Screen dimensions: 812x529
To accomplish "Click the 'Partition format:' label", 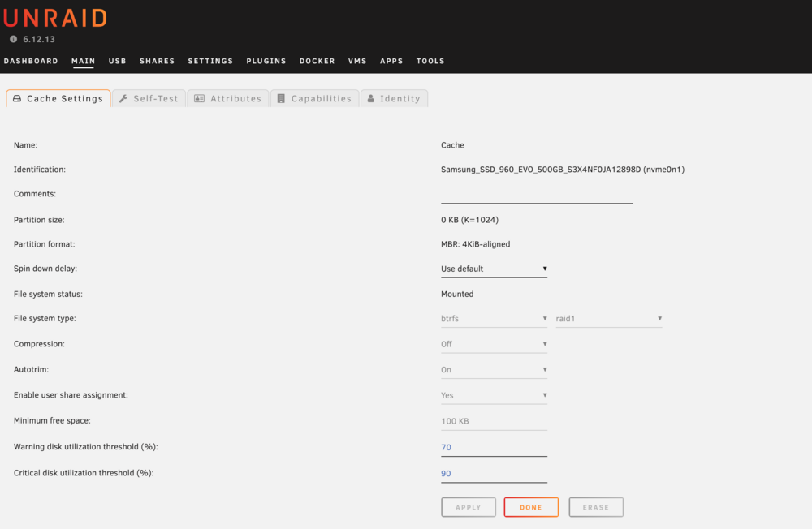I will tap(44, 244).
